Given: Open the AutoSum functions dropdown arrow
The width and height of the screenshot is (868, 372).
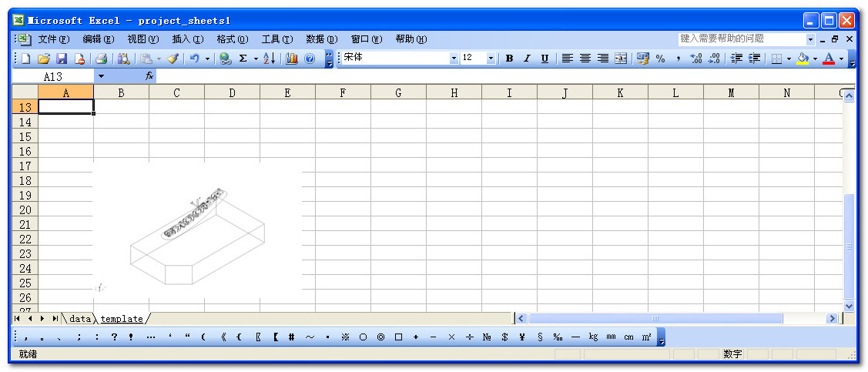Looking at the screenshot, I should [256, 59].
